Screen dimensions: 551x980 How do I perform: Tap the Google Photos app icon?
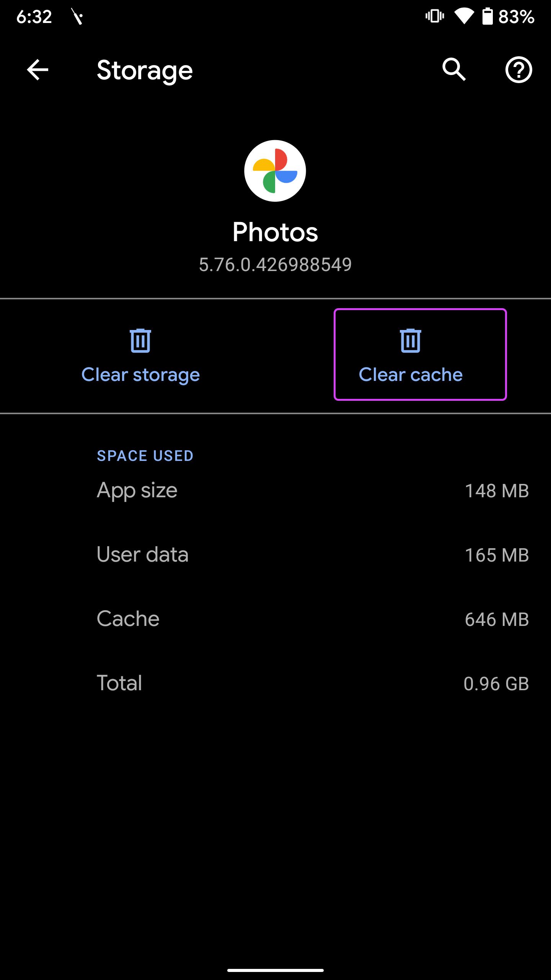pos(275,171)
